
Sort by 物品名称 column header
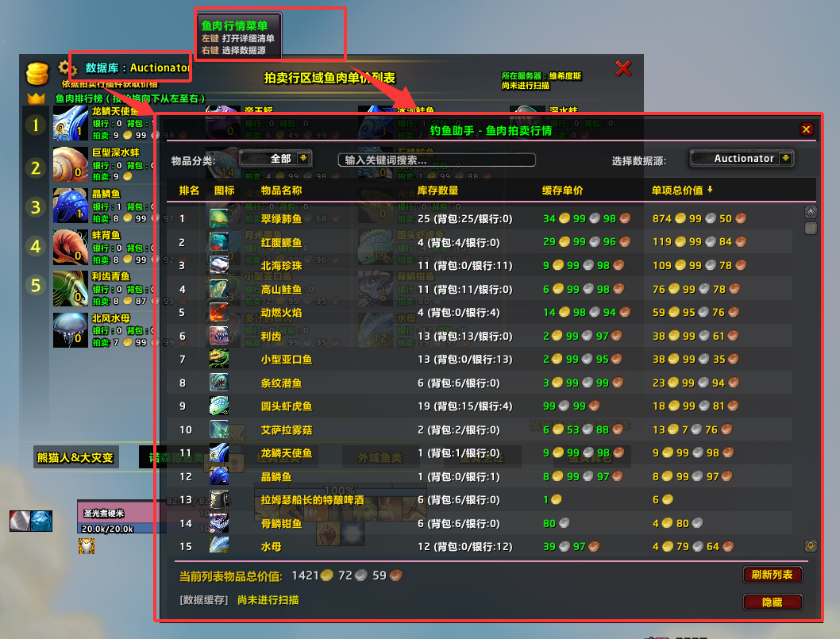click(x=281, y=191)
